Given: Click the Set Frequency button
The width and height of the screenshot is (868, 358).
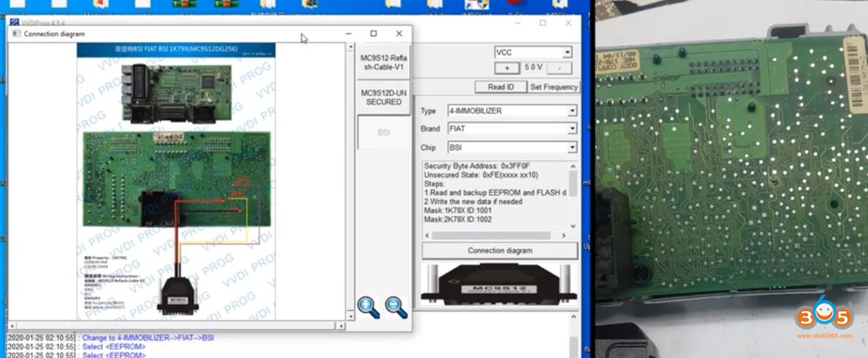Looking at the screenshot, I should pos(553,87).
